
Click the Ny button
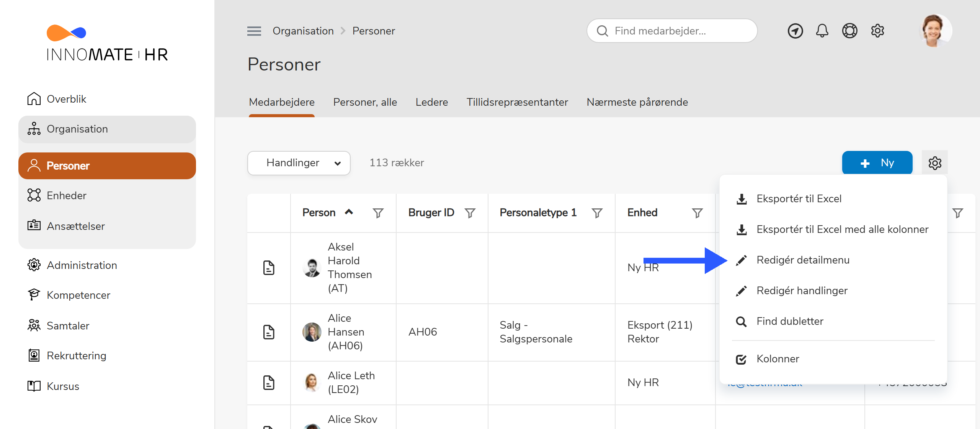[877, 163]
